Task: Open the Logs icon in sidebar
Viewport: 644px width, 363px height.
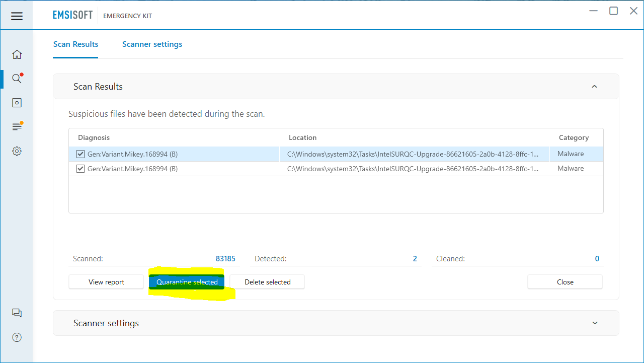Action: 17,126
